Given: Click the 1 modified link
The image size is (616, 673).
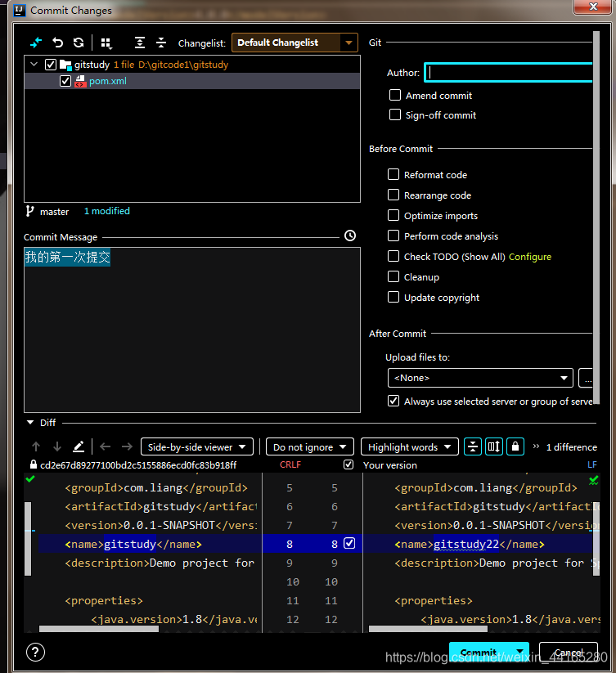Looking at the screenshot, I should pos(107,211).
